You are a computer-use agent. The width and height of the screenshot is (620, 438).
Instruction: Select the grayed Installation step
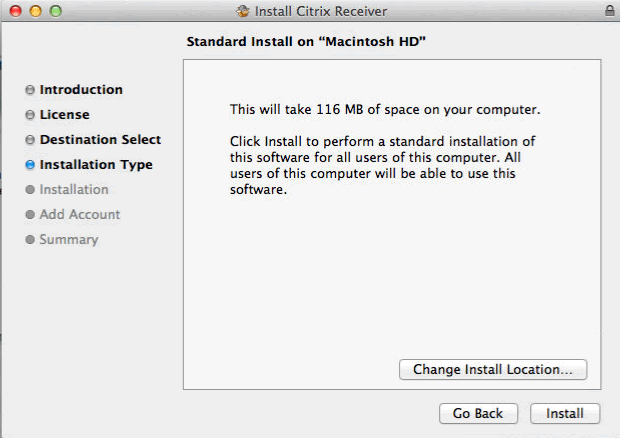(74, 189)
